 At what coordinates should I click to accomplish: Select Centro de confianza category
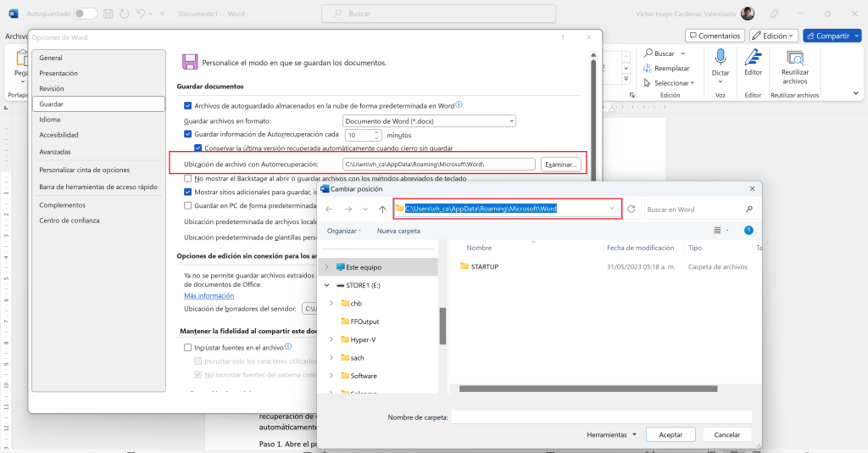98,221
